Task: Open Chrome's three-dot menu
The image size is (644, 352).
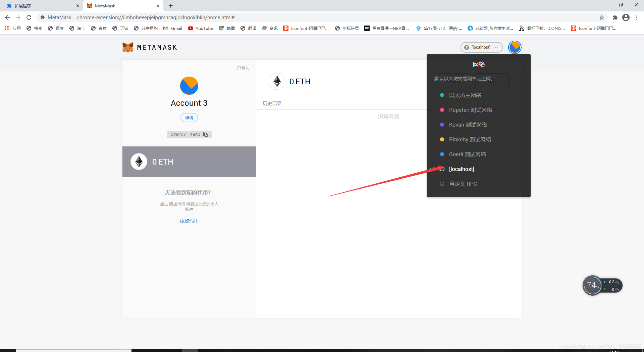Action: pyautogui.click(x=637, y=17)
